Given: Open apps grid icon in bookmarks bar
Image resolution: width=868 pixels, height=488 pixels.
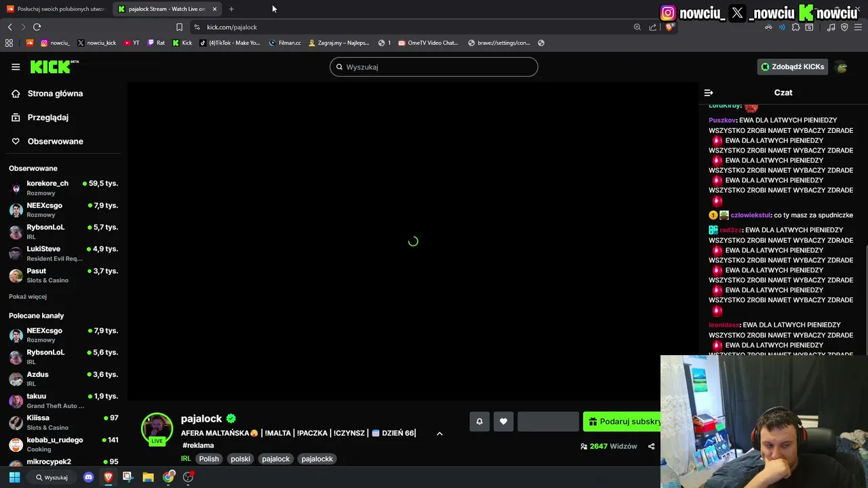Looking at the screenshot, I should point(9,43).
